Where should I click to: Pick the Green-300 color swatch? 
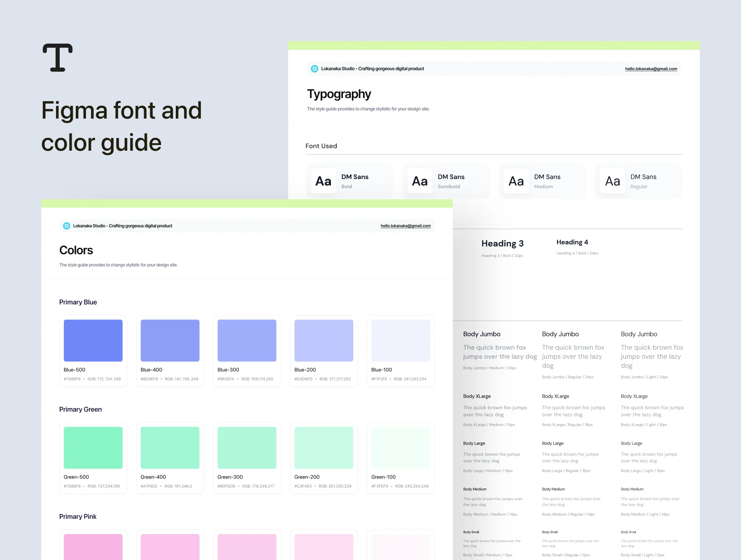[x=247, y=448]
